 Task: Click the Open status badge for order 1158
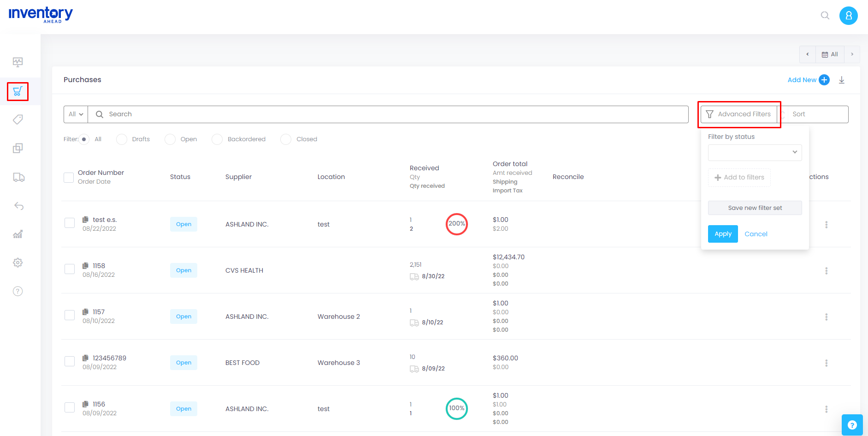click(183, 270)
